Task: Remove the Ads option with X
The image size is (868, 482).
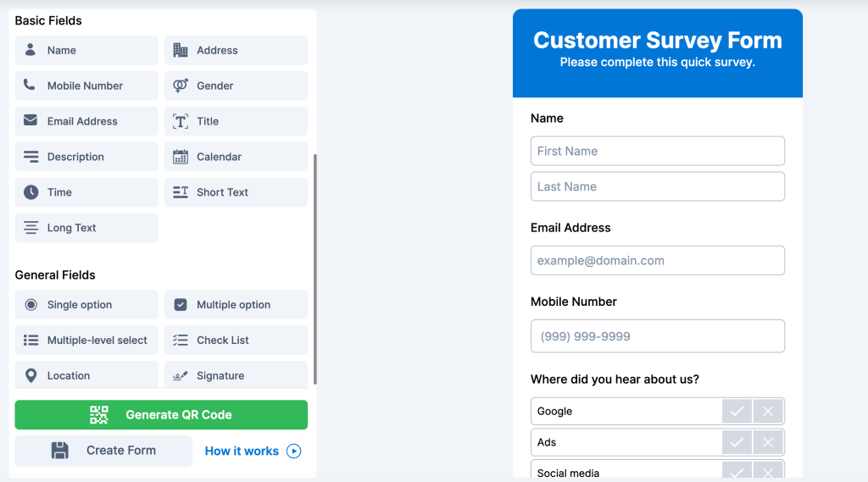Action: [767, 442]
